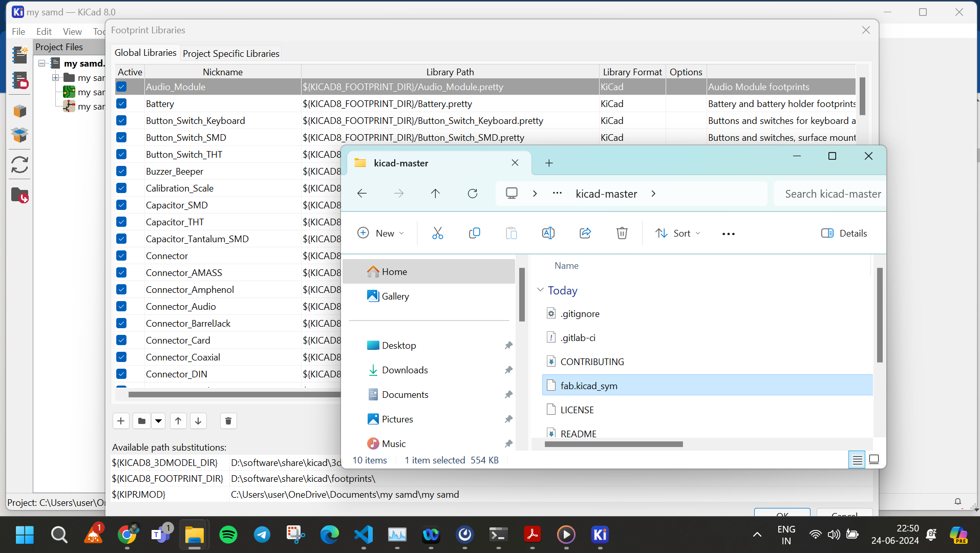The width and height of the screenshot is (980, 553).
Task: Open new Explorer tab with plus
Action: coord(549,163)
